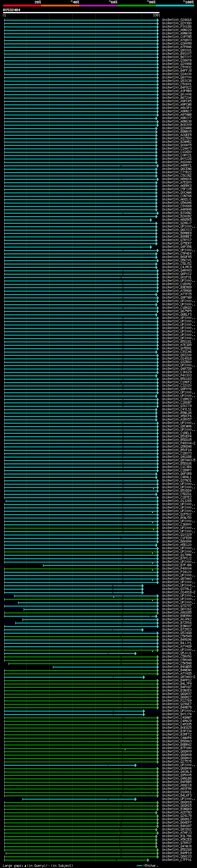Click hit label UniRef100_Q6Y262

(x=177, y=609)
